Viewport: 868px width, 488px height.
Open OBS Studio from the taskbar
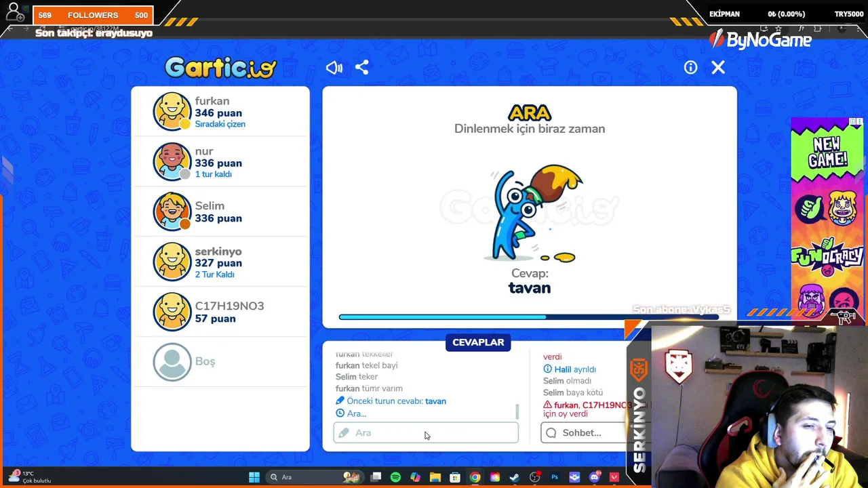click(x=534, y=477)
